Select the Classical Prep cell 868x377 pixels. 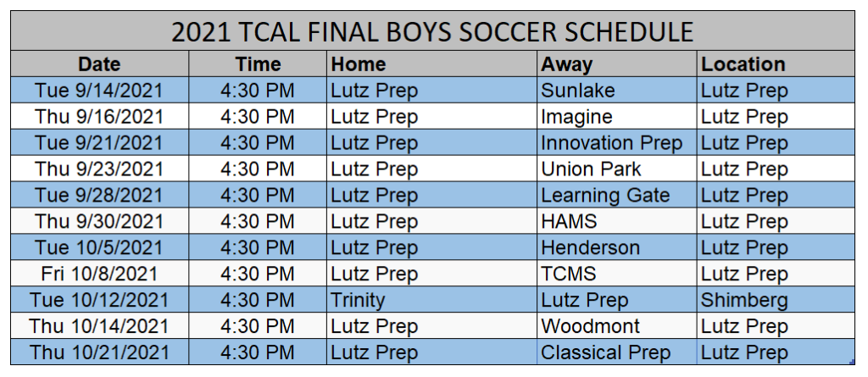tap(617, 352)
